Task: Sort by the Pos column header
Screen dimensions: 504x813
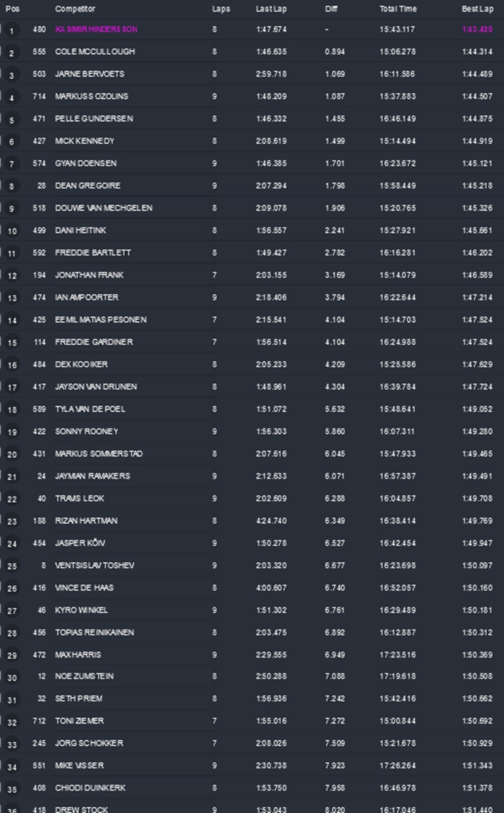Action: [12, 9]
